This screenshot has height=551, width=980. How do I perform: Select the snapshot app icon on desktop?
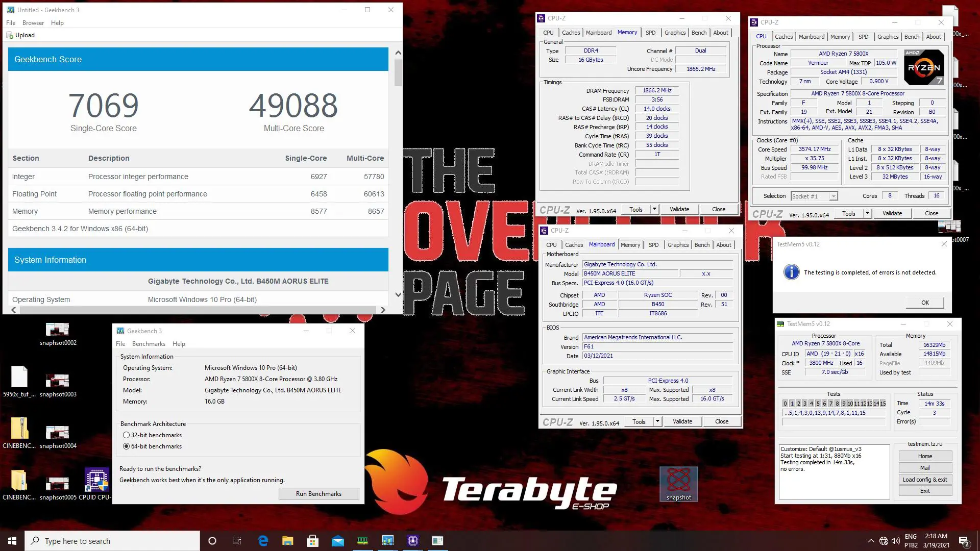click(x=678, y=484)
